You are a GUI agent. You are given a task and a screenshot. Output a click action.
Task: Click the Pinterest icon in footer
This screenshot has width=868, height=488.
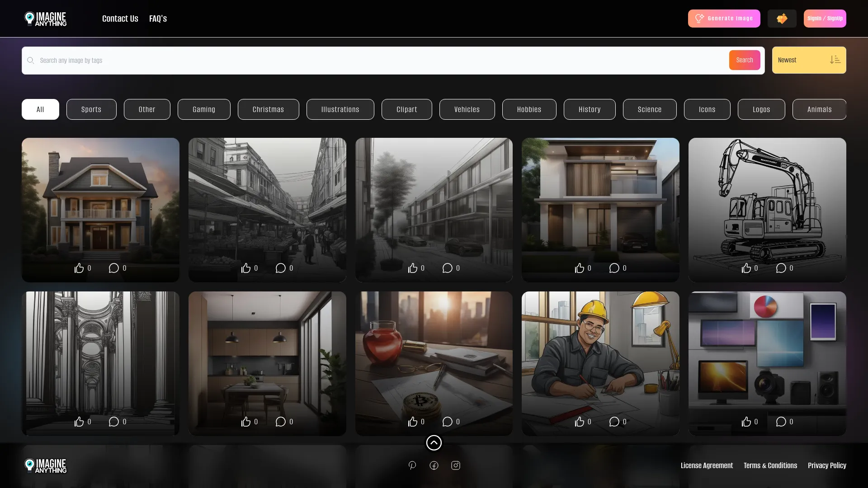(x=412, y=465)
